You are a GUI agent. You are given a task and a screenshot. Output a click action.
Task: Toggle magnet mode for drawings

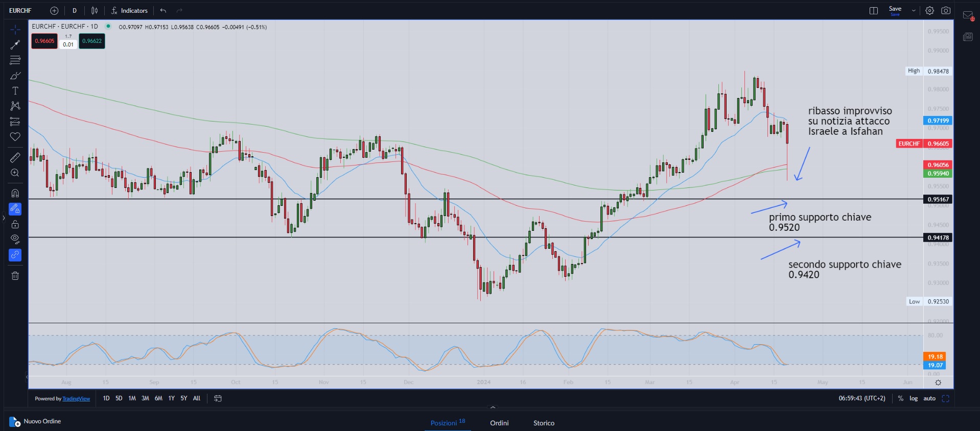(x=15, y=194)
